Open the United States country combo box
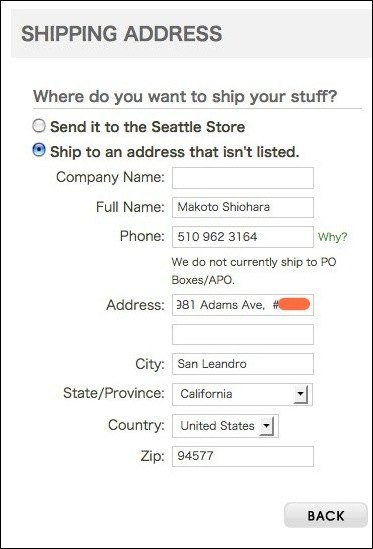This screenshot has height=549, width=373. click(225, 426)
